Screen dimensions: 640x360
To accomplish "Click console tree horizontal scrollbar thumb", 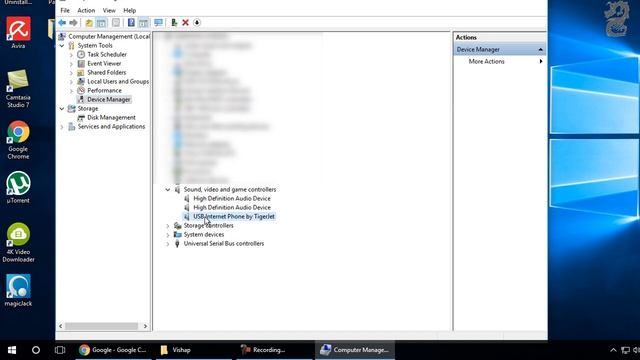I will click(101, 326).
